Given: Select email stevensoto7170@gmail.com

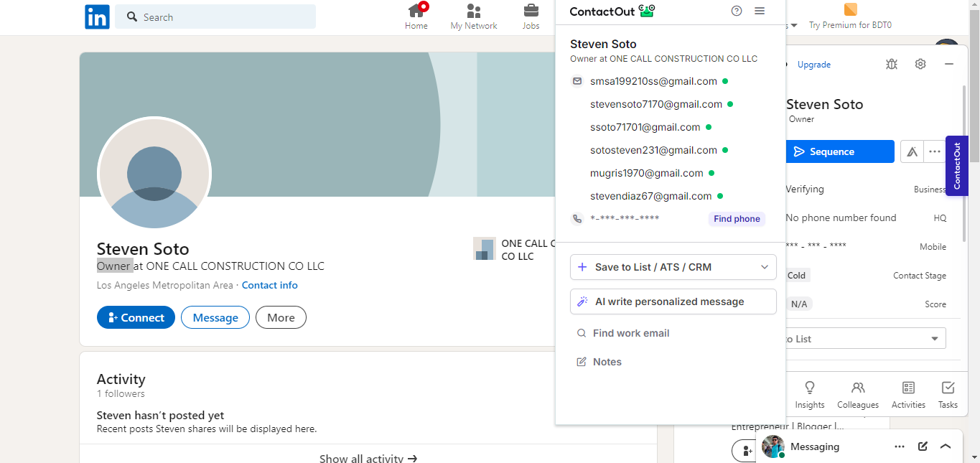Looking at the screenshot, I should coord(656,104).
